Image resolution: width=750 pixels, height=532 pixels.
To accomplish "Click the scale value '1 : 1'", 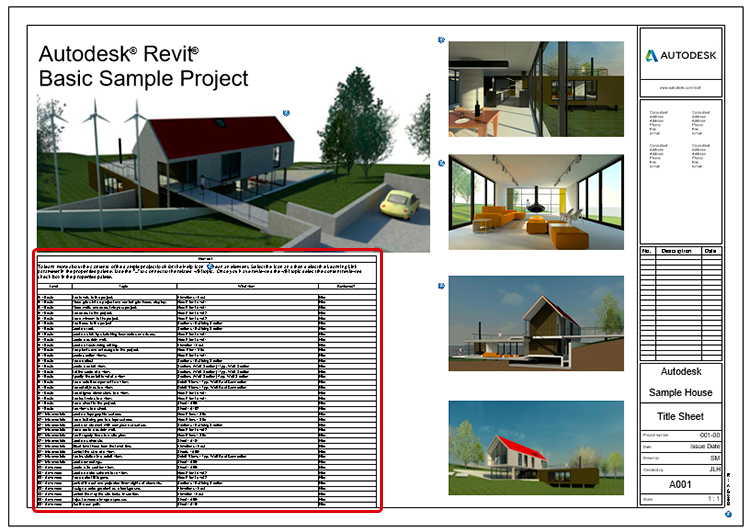I will point(714,499).
